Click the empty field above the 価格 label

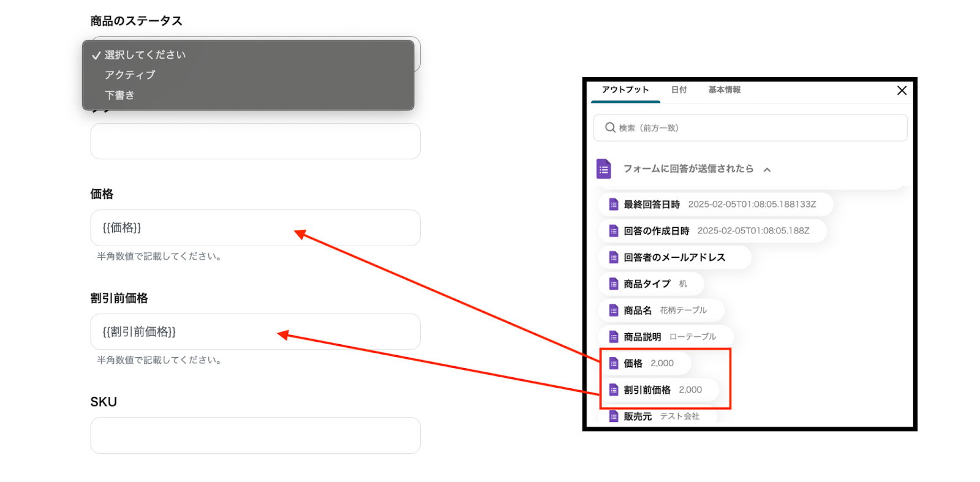tap(255, 141)
